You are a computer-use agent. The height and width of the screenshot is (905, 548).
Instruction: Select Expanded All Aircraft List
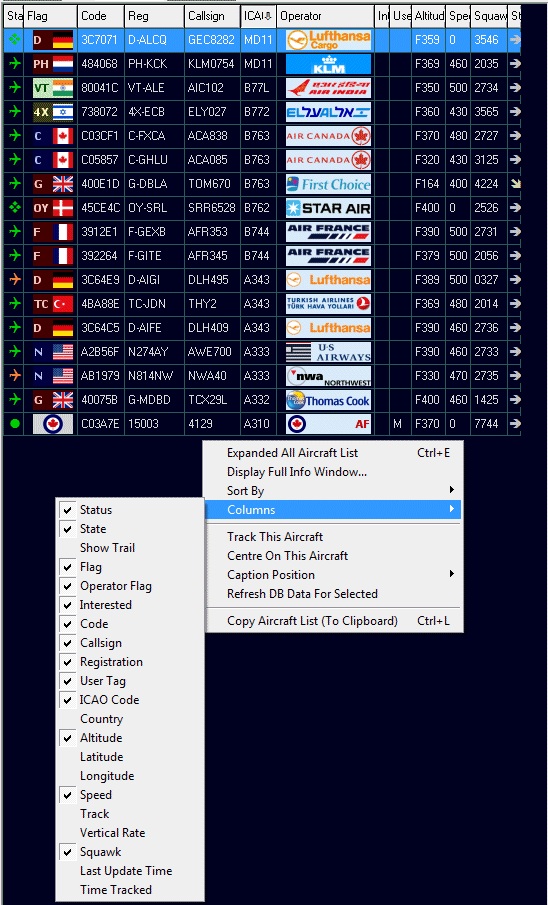click(334, 453)
